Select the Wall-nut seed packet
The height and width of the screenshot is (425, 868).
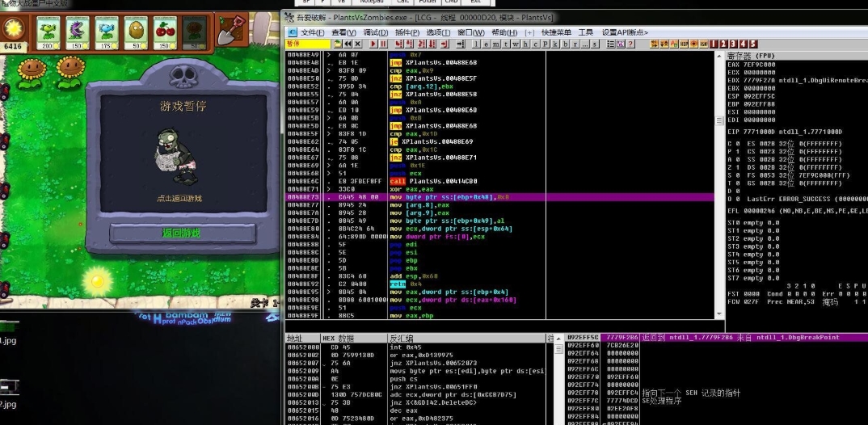[134, 31]
